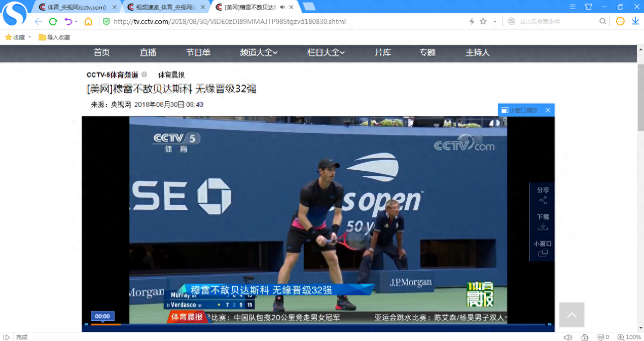The image size is (644, 341).
Task: Expand the 频道大全 dropdown menu
Action: [259, 52]
